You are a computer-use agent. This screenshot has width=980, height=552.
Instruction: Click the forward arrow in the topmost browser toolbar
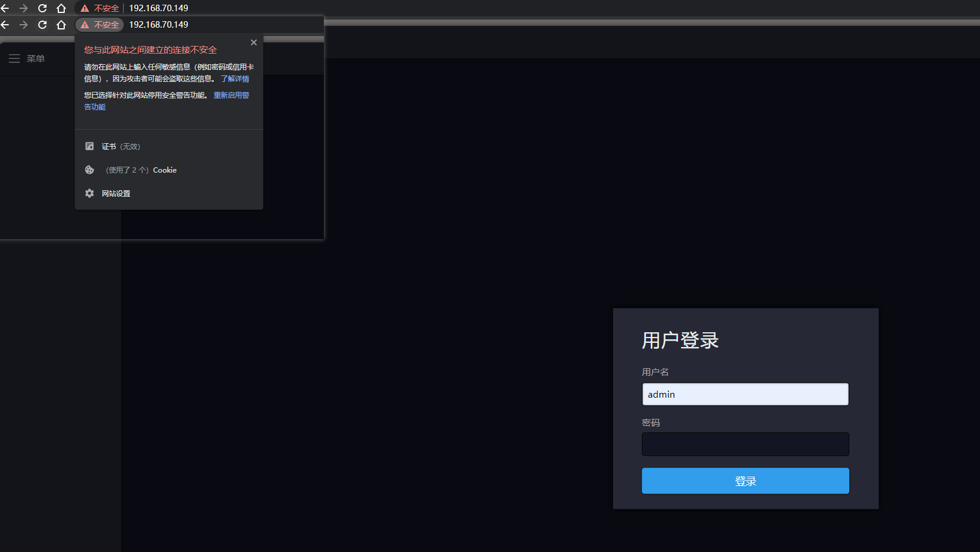[x=24, y=8]
